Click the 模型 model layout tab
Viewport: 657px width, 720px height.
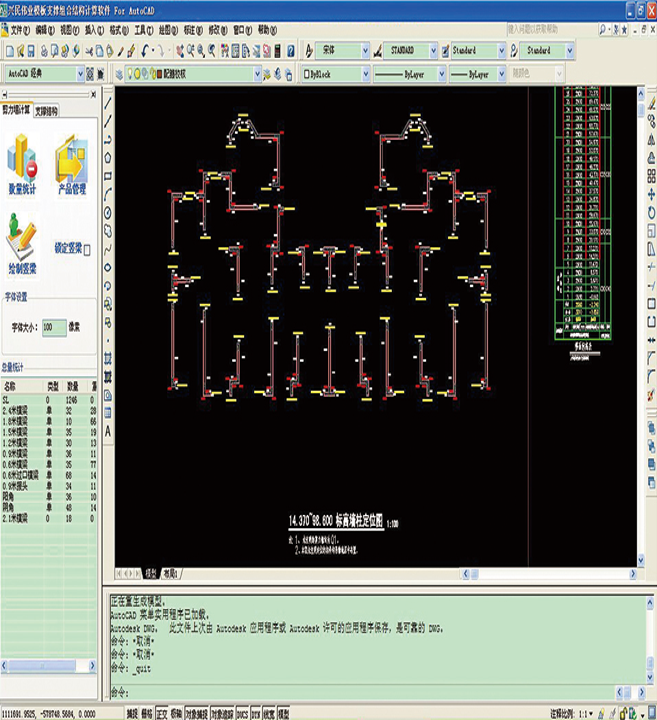point(151,574)
